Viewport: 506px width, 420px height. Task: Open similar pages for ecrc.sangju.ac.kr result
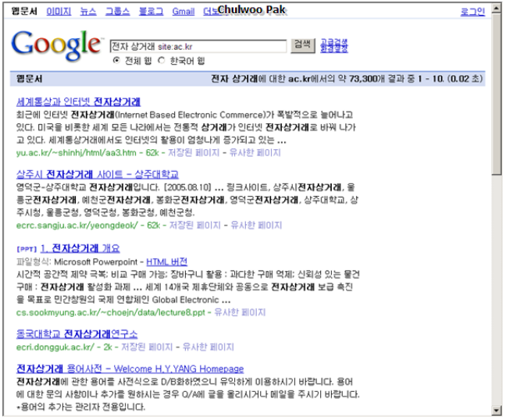click(256, 225)
